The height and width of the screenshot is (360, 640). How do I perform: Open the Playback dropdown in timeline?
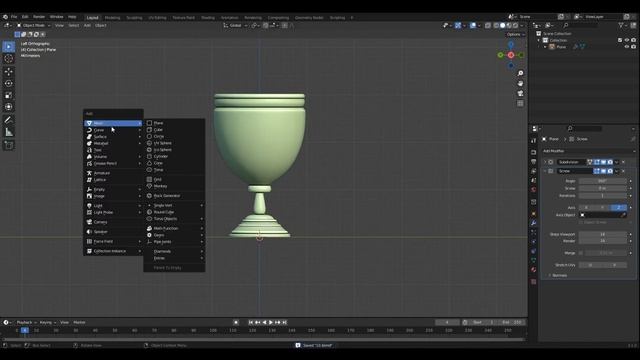click(26, 322)
